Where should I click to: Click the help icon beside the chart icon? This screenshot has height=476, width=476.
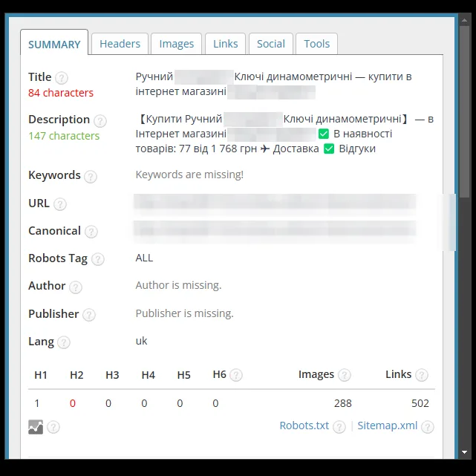point(53,427)
